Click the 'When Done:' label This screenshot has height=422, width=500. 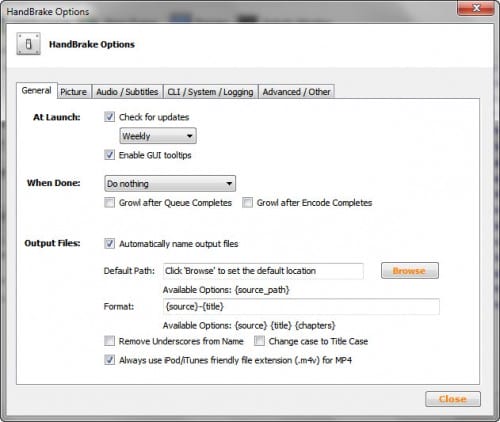click(54, 183)
